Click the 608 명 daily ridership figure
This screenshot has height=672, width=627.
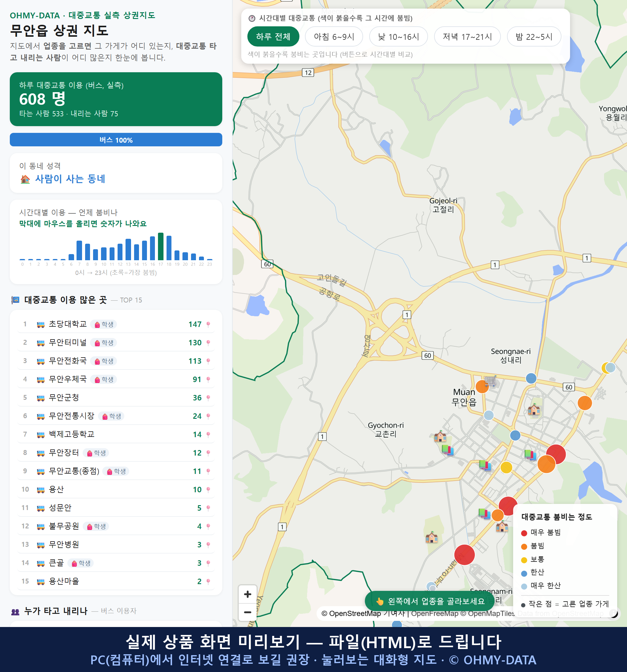click(x=42, y=99)
